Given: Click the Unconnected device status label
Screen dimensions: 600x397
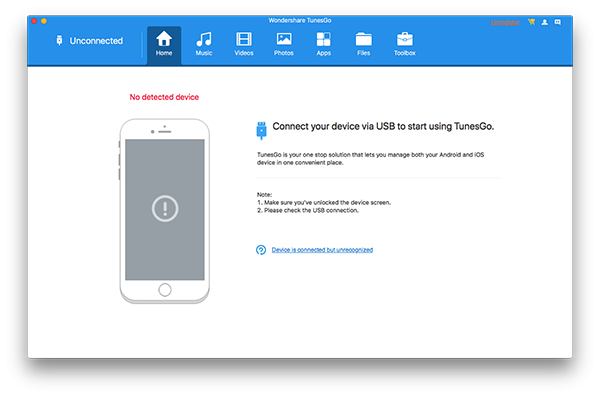Looking at the screenshot, I should pos(96,41).
